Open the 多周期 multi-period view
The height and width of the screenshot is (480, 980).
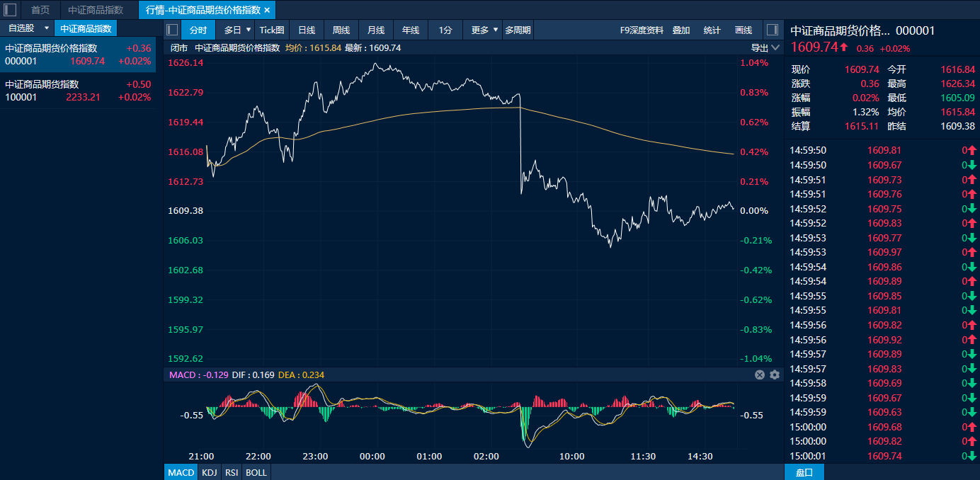click(518, 30)
